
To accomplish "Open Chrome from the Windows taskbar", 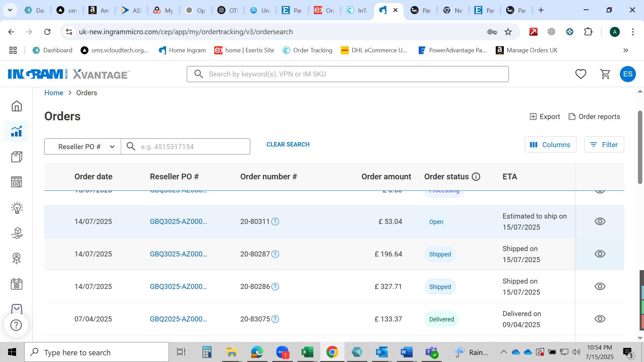I will [x=332, y=352].
